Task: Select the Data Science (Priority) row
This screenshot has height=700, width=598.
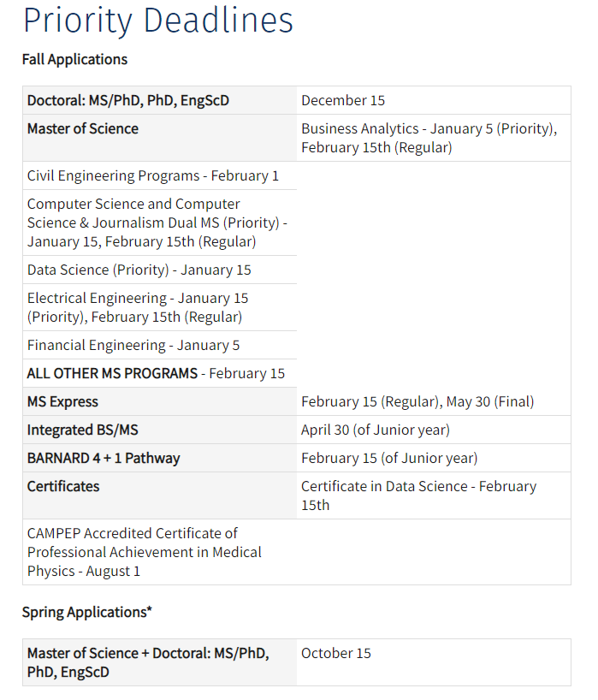Action: (x=139, y=270)
